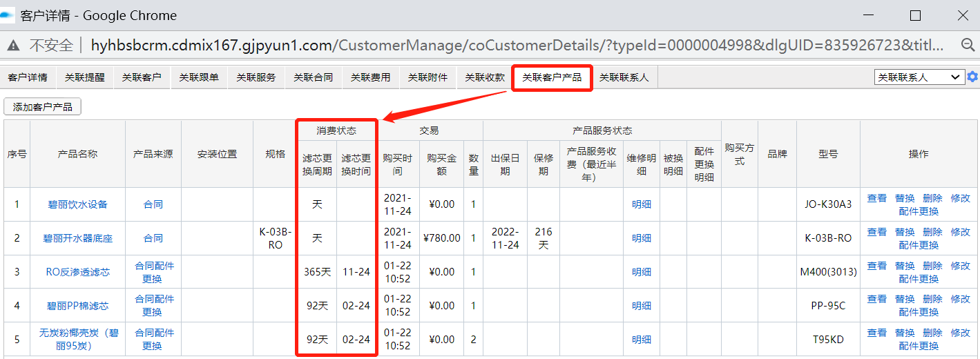Click the window favicon in title bar
The image size is (980, 359).
(8, 15)
